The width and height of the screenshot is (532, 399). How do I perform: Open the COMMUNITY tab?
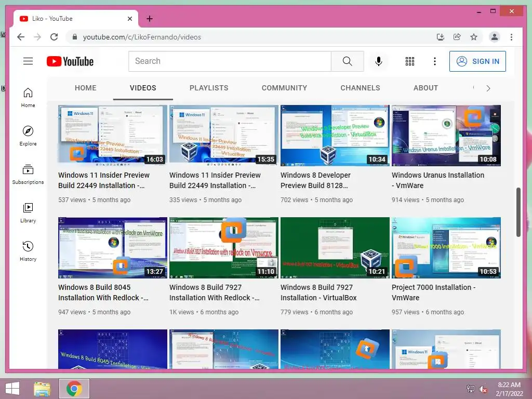tap(284, 88)
